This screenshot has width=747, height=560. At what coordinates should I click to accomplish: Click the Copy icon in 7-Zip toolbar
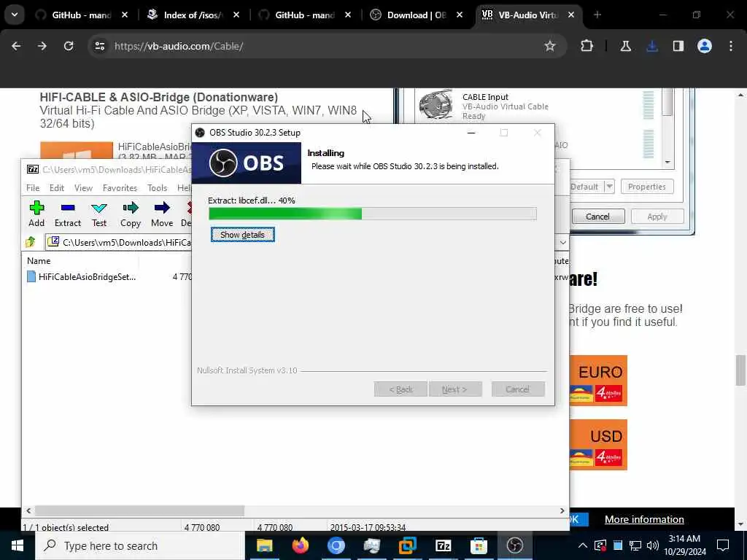pos(130,214)
